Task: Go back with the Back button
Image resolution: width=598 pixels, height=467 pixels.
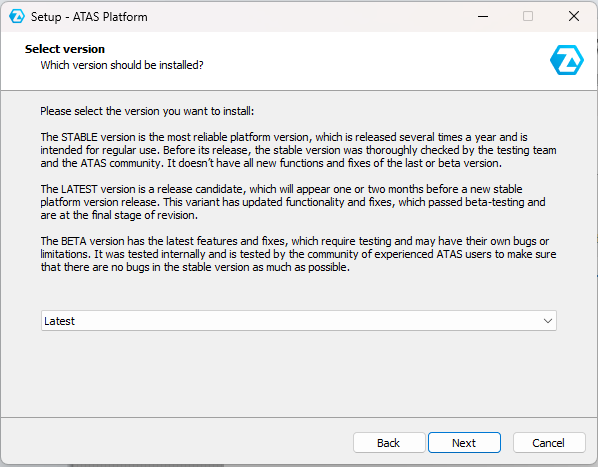Action: [389, 443]
